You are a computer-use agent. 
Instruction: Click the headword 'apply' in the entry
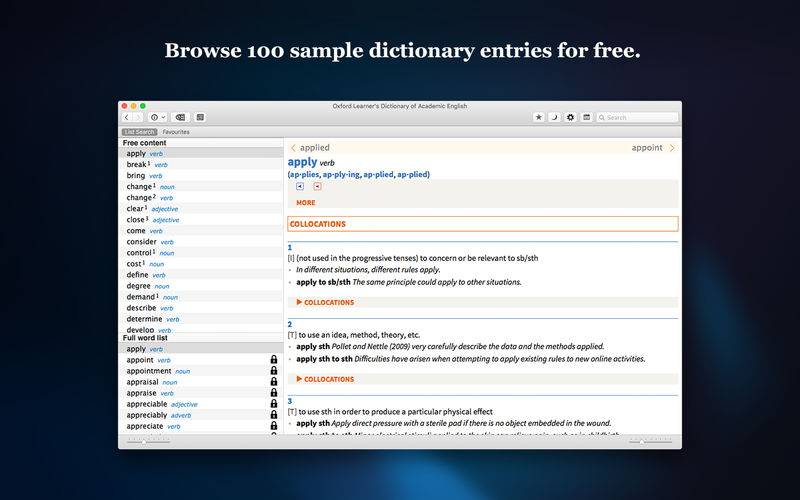(303, 162)
